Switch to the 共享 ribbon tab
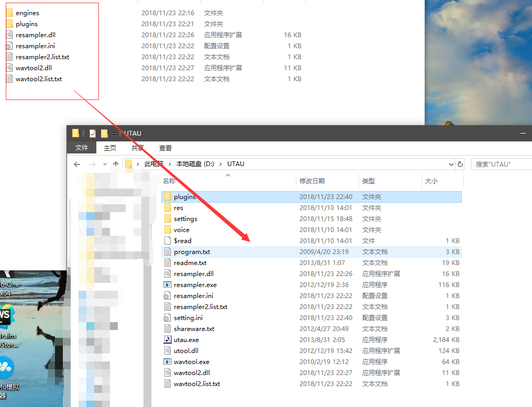The height and width of the screenshot is (407, 532). click(x=137, y=148)
